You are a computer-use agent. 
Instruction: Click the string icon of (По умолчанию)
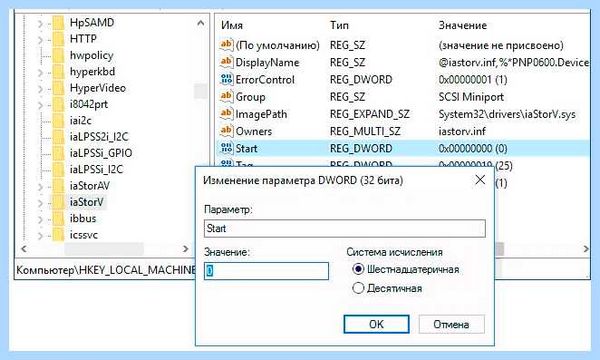coord(226,45)
